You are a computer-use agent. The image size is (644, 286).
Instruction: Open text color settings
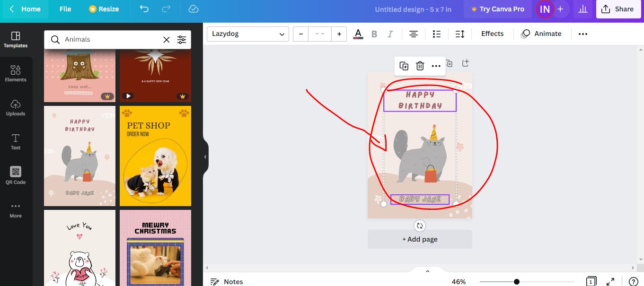click(x=358, y=34)
